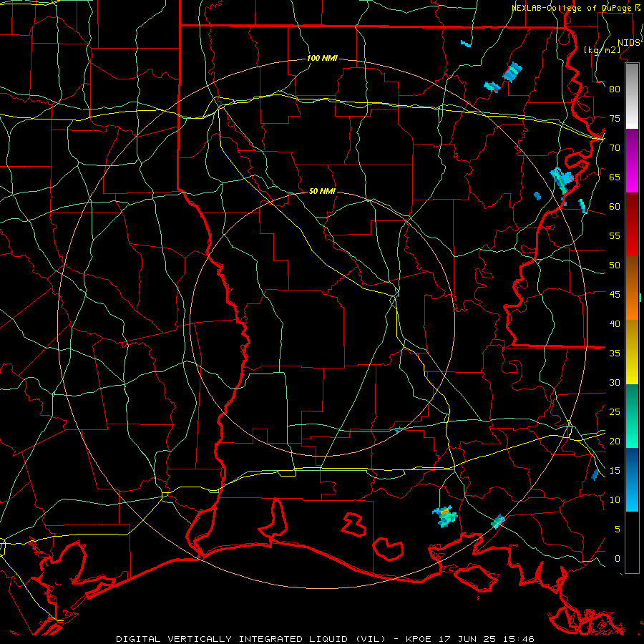The height and width of the screenshot is (644, 644).
Task: Pick the red segment of the VIL color bar
Action: [632, 225]
